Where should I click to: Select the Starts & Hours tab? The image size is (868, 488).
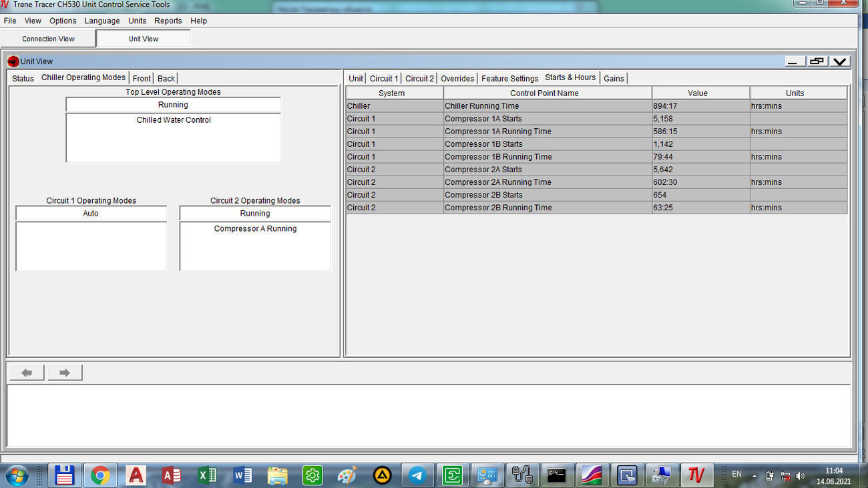(x=570, y=77)
